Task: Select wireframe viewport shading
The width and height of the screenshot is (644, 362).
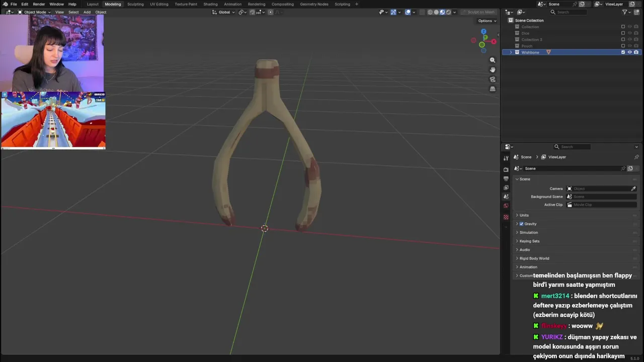Action: 430,12
